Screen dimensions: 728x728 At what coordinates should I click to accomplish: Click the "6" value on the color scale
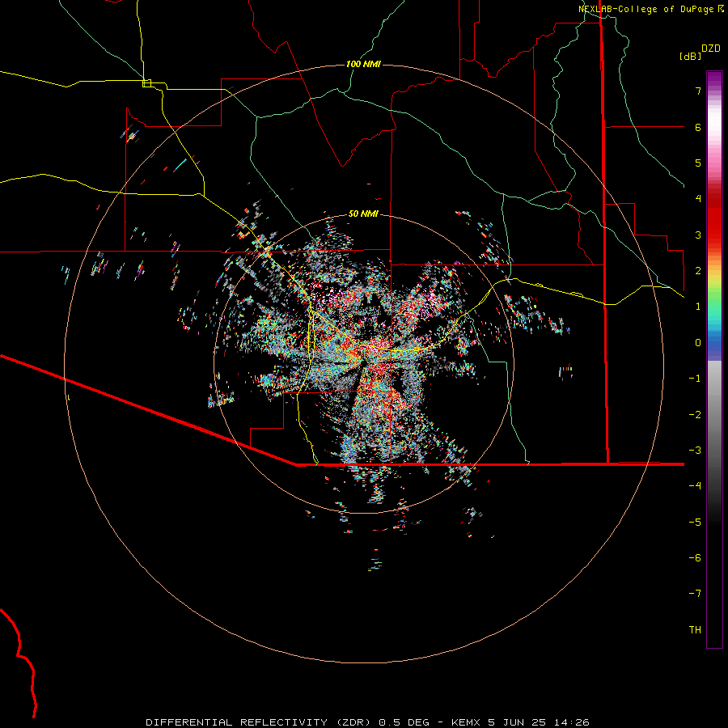click(x=698, y=127)
